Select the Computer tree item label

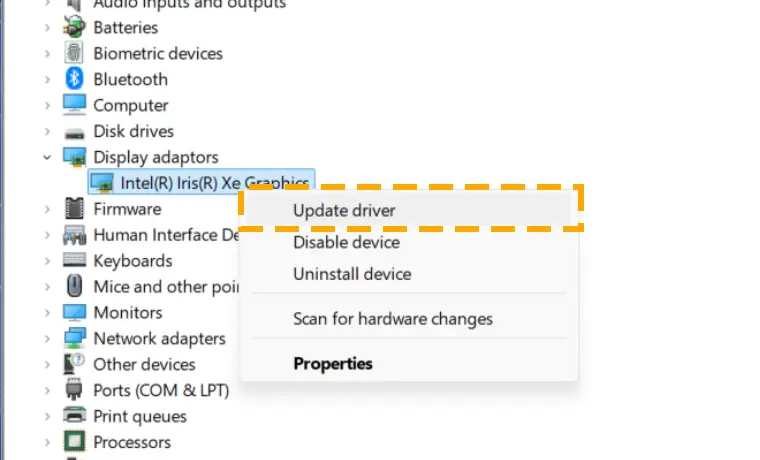click(130, 105)
